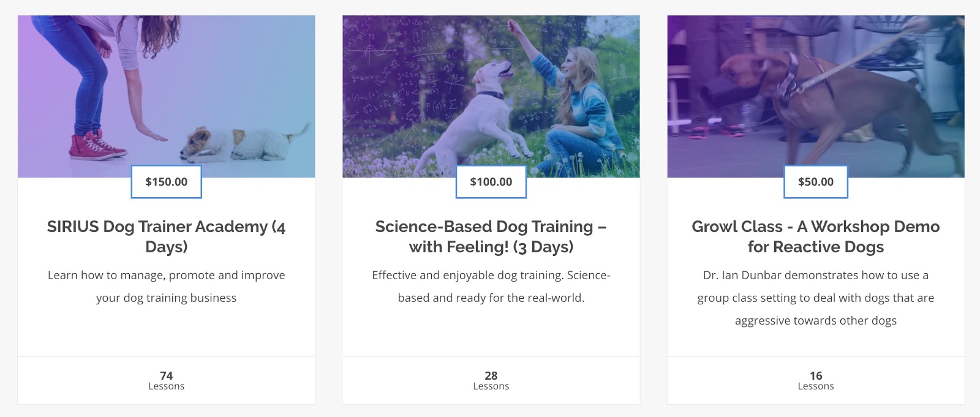Click the 74 Lessons count
The image size is (980, 417).
coord(166,380)
